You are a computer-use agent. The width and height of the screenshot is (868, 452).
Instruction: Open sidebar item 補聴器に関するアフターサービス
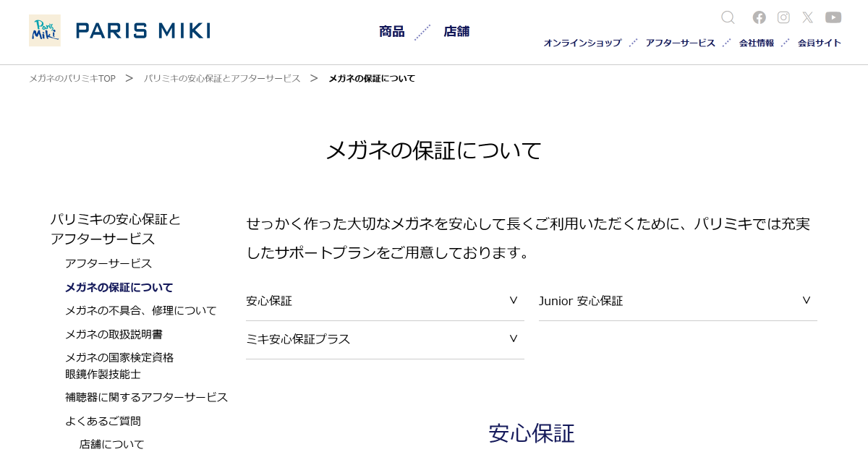click(x=147, y=397)
